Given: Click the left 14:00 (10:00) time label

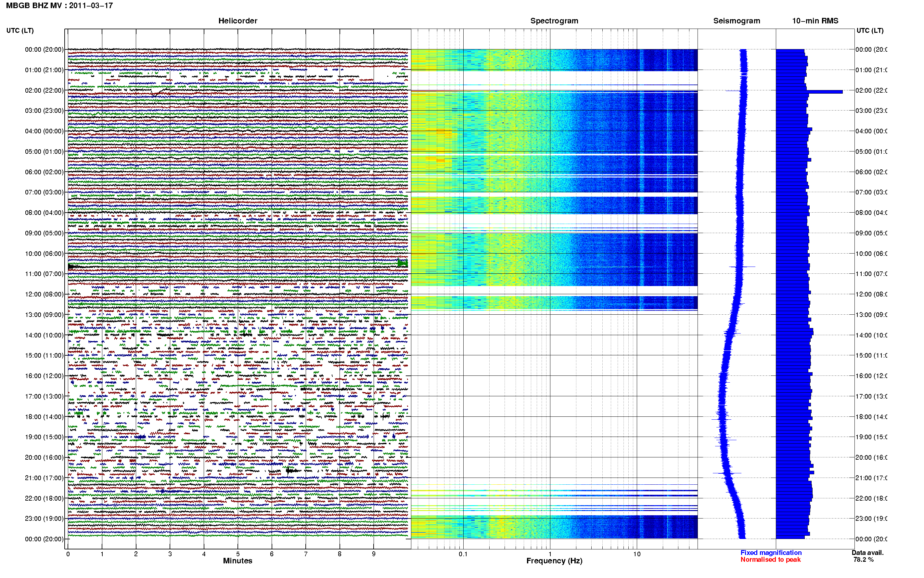Looking at the screenshot, I should coord(44,335).
